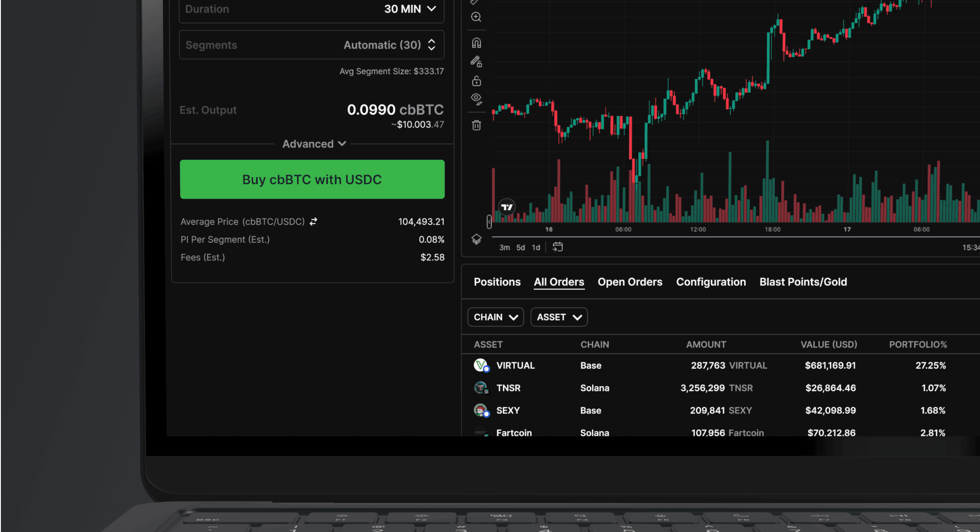Select the SEXY asset name

click(508, 410)
